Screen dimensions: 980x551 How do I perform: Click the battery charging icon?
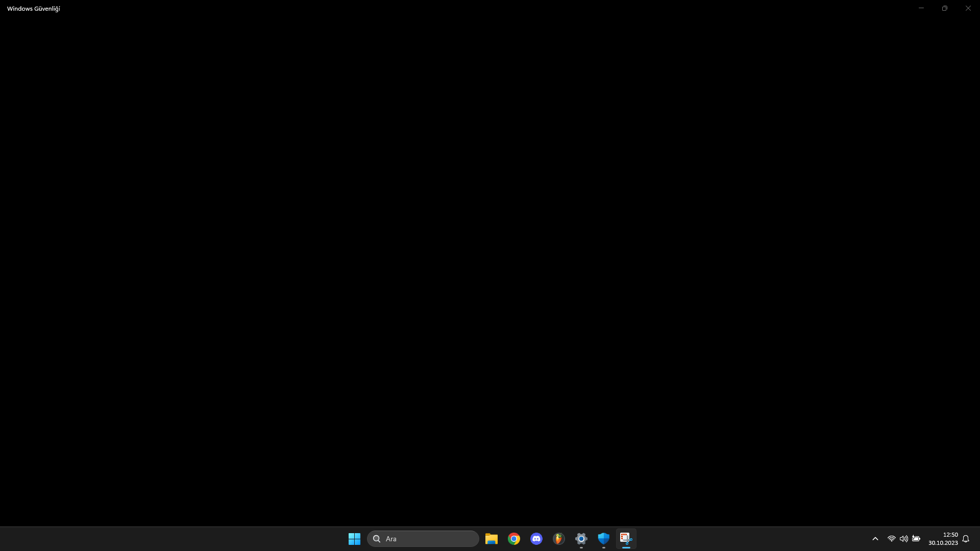(x=916, y=539)
